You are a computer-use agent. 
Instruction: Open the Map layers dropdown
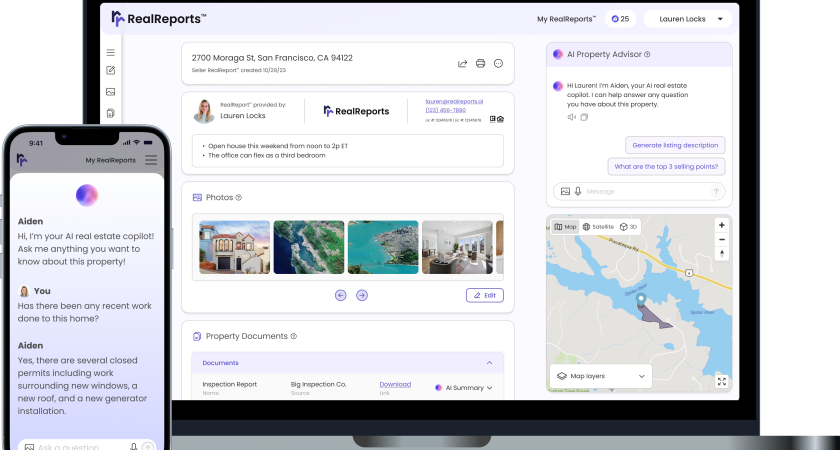601,376
